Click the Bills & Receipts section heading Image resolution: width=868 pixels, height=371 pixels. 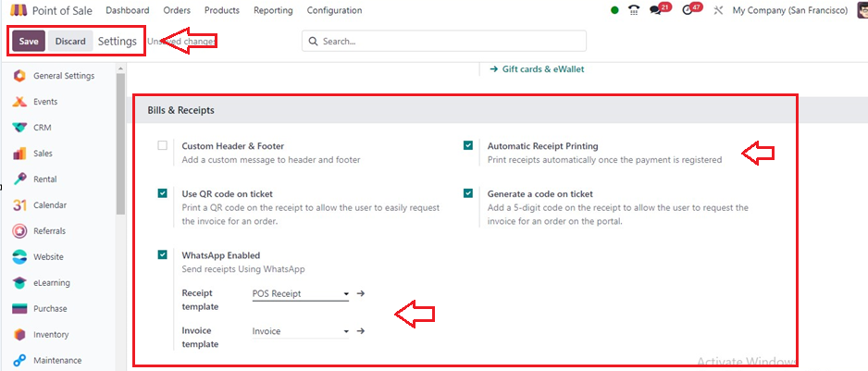(180, 110)
